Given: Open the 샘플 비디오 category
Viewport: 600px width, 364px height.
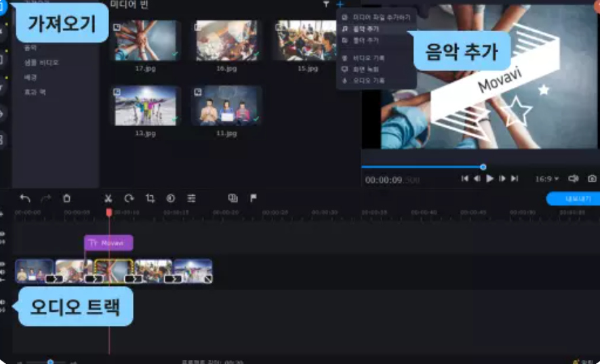Looking at the screenshot, I should click(x=42, y=62).
